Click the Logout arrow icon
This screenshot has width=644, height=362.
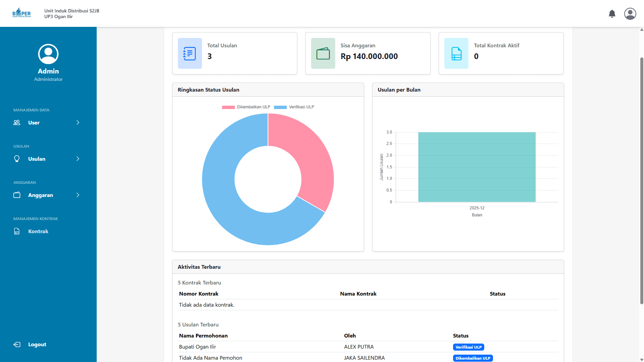click(x=17, y=345)
